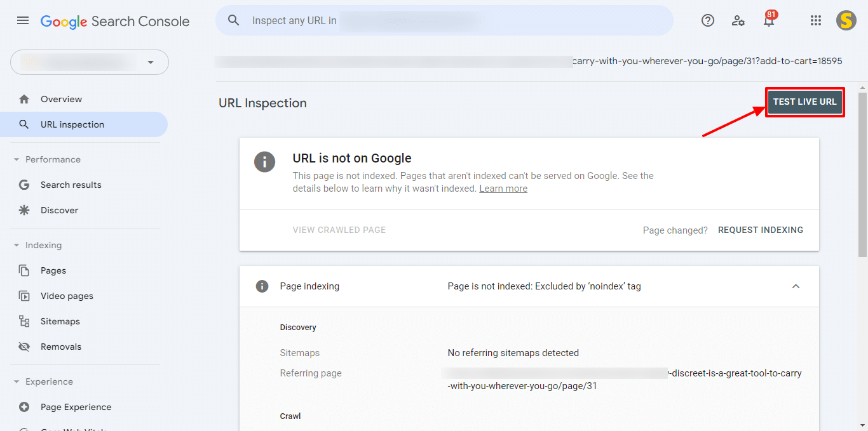Viewport: 868px width, 431px height.
Task: Click the Google Search Console logo
Action: [115, 21]
